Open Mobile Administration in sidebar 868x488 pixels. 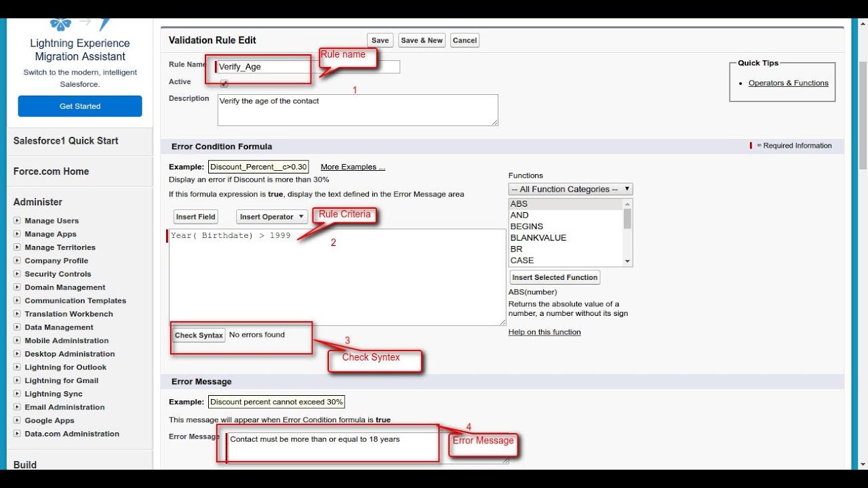pyautogui.click(x=66, y=340)
